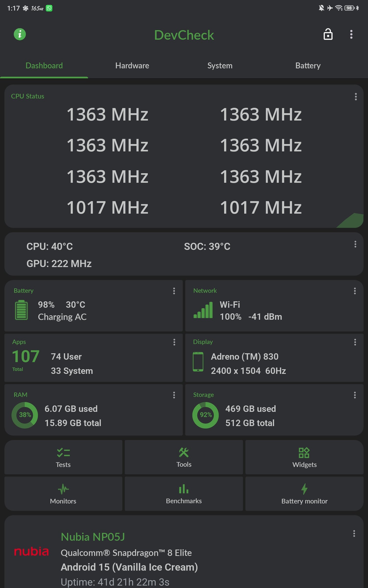The image size is (368, 588).
Task: Click the RAM 38% usage ring
Action: [25, 415]
